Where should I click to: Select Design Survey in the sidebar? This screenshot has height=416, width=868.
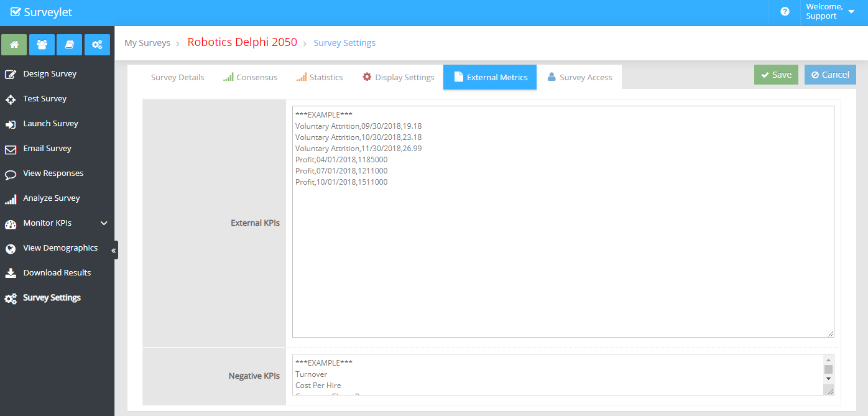coord(50,74)
